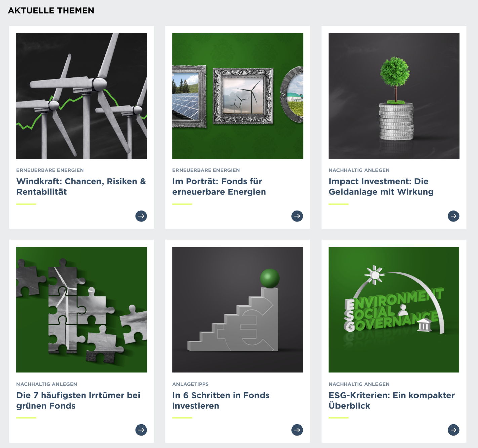Click arrow icon on ESG-Kriterien card
The height and width of the screenshot is (448, 478).
click(453, 430)
